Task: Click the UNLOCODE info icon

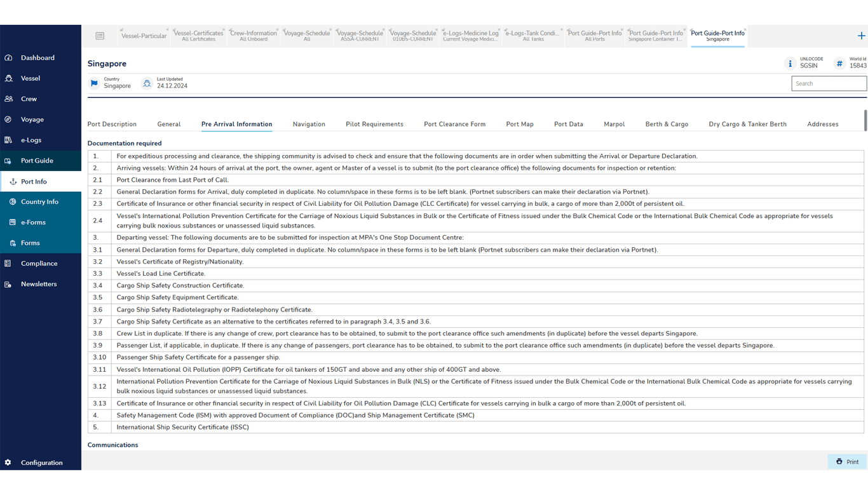Action: pos(790,64)
